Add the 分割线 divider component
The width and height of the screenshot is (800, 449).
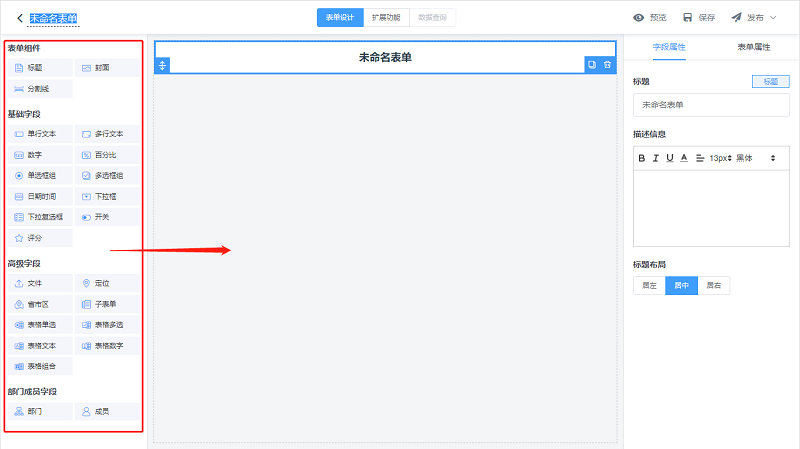[40, 89]
